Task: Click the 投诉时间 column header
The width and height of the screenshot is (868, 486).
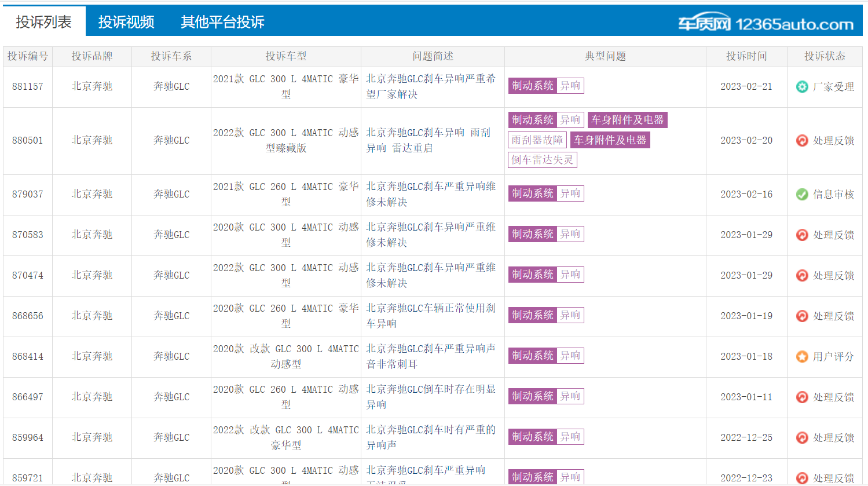Action: 746,56
